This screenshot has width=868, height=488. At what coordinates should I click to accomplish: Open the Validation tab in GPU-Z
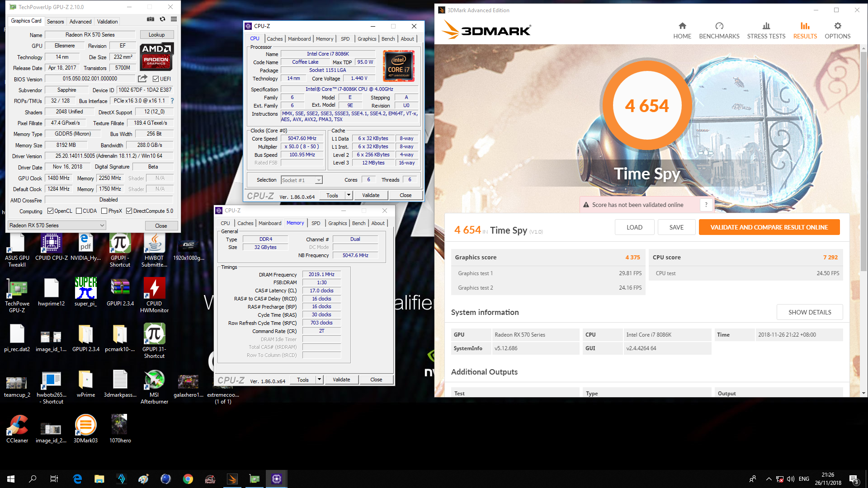[x=108, y=22]
